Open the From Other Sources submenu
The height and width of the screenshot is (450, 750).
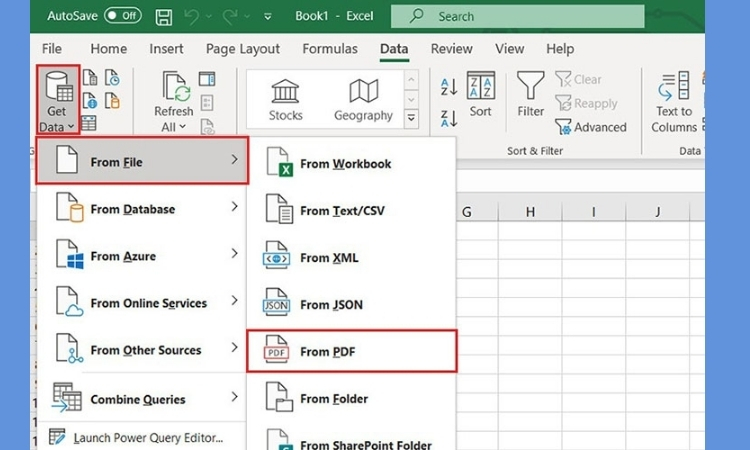pos(143,349)
